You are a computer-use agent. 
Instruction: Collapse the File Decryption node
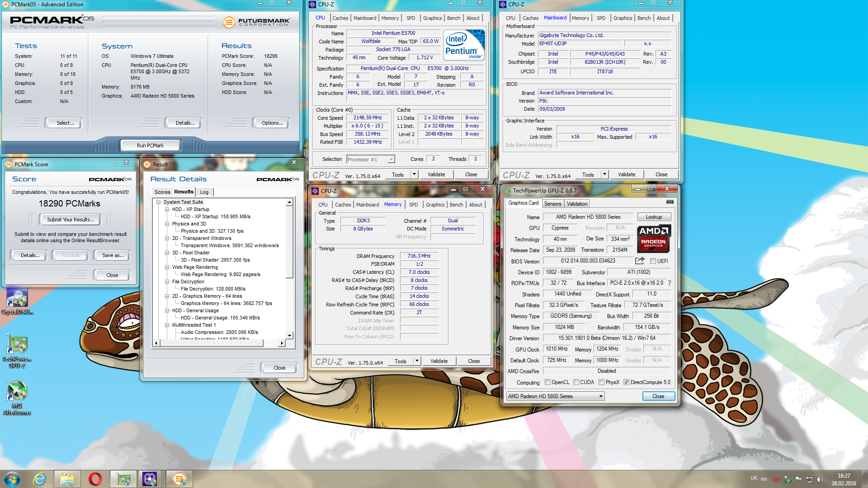pos(167,282)
